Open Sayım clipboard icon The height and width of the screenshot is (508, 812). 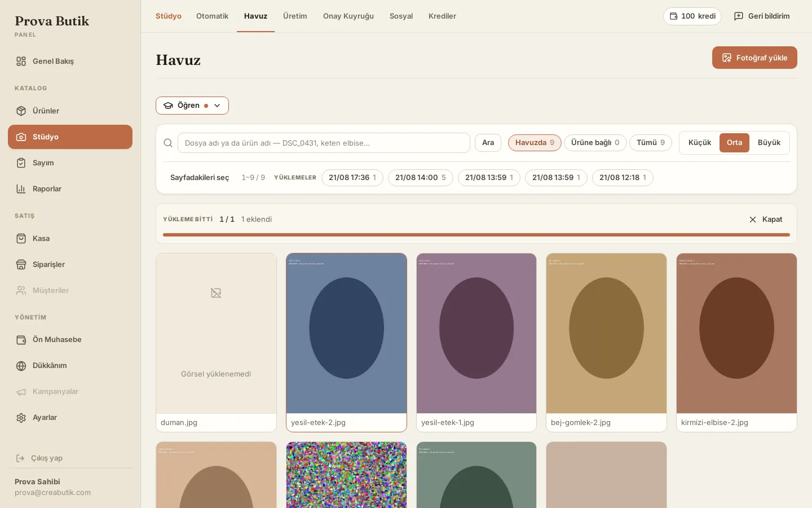pyautogui.click(x=21, y=163)
